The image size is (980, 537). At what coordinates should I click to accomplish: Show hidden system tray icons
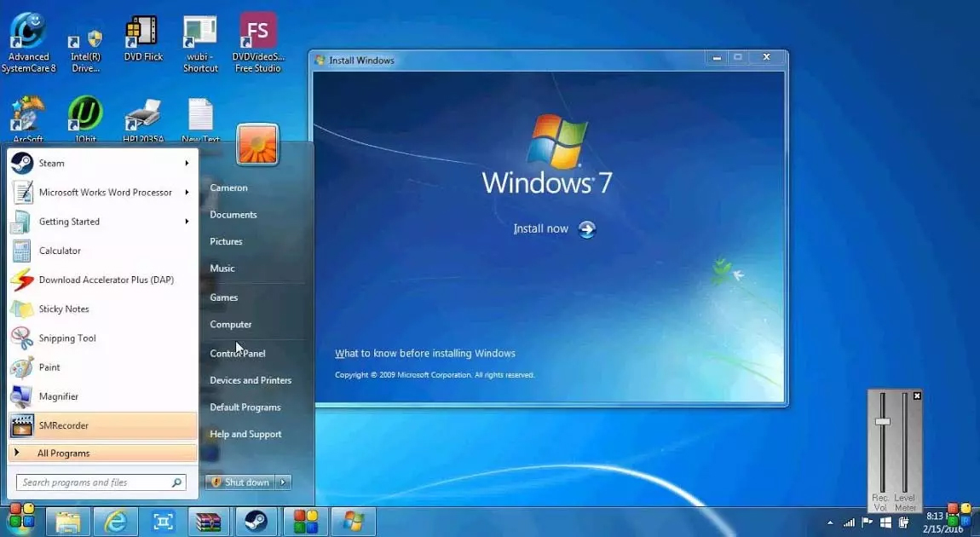[x=830, y=522]
